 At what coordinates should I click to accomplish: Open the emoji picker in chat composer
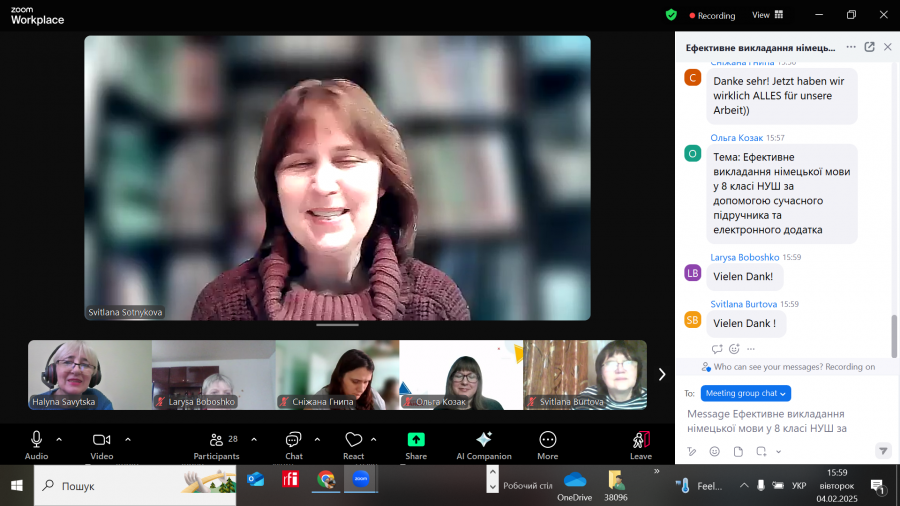[x=715, y=451]
